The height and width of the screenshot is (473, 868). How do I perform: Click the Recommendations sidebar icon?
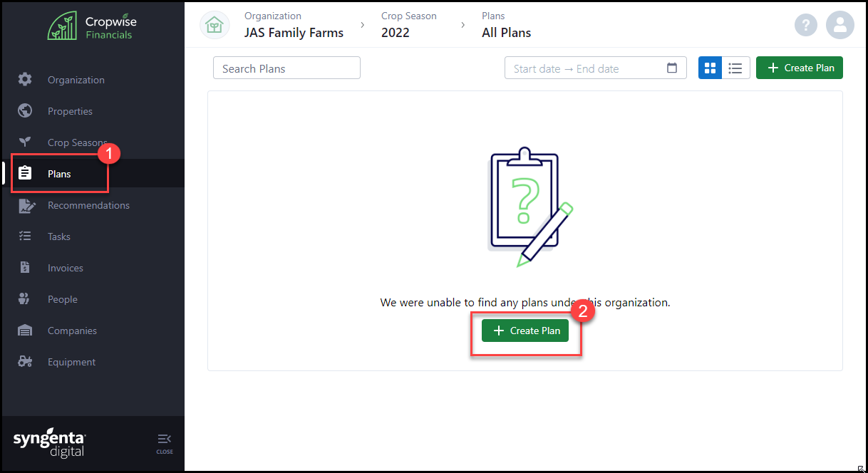tap(26, 206)
